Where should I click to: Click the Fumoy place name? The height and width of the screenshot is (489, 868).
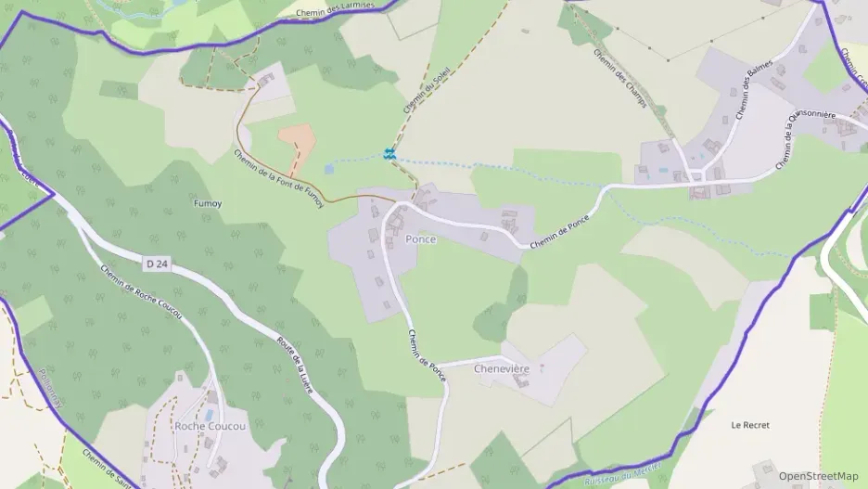coord(208,204)
